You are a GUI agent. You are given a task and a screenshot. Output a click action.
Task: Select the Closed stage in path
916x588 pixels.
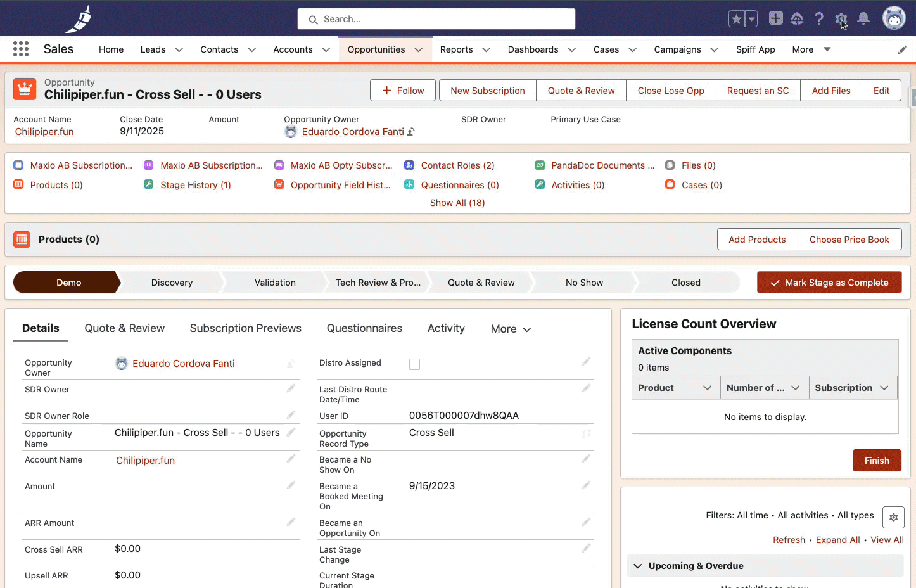click(x=686, y=283)
